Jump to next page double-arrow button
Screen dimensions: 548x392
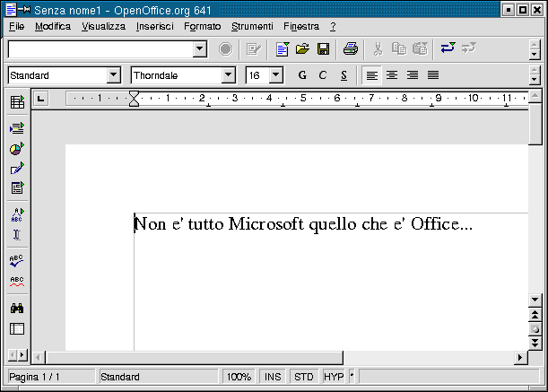coord(535,343)
